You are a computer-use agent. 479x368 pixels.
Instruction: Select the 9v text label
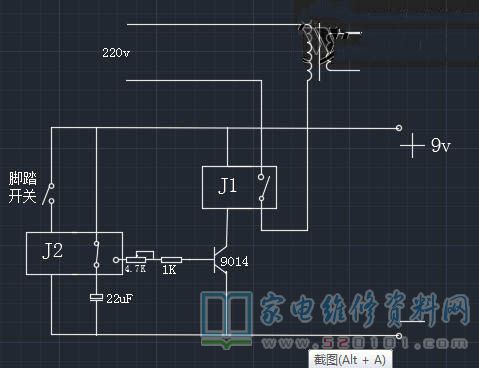441,145
